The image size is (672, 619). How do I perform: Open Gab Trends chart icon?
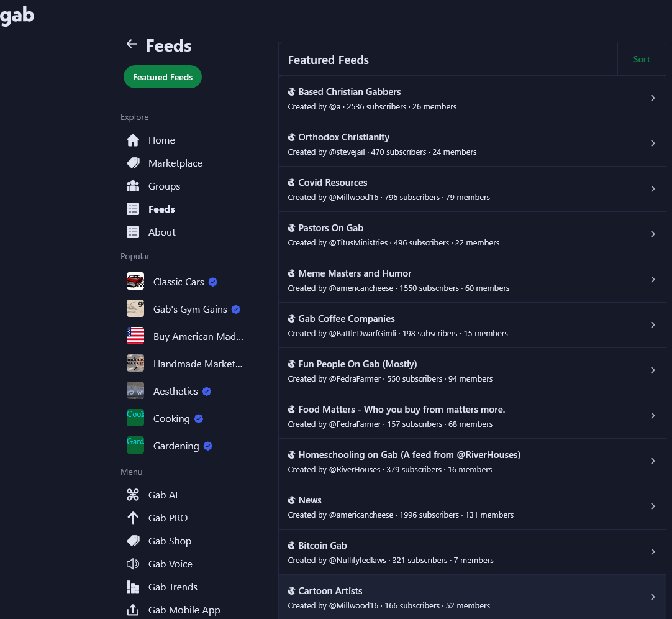[133, 587]
